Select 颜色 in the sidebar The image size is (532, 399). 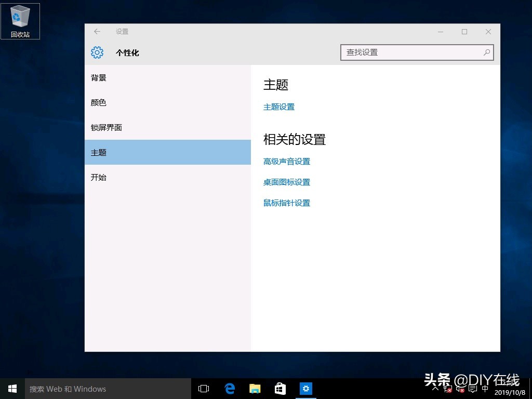[x=98, y=102]
